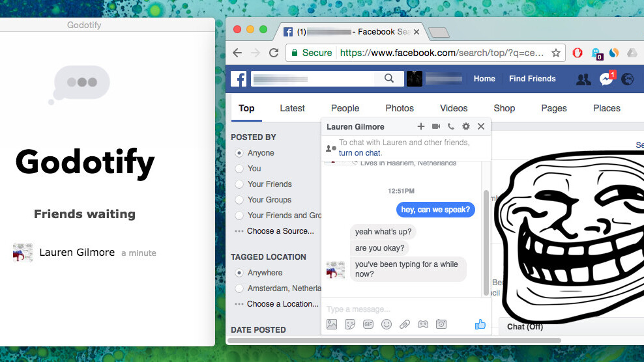Viewport: 644px width, 362px height.
Task: Click the "turn on chat" link
Action: [x=359, y=153]
